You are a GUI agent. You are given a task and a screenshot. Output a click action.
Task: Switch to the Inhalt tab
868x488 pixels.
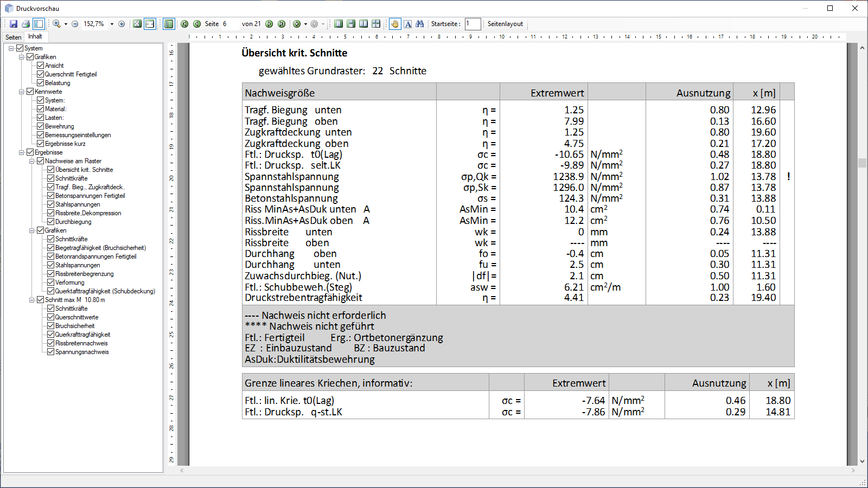[35, 36]
